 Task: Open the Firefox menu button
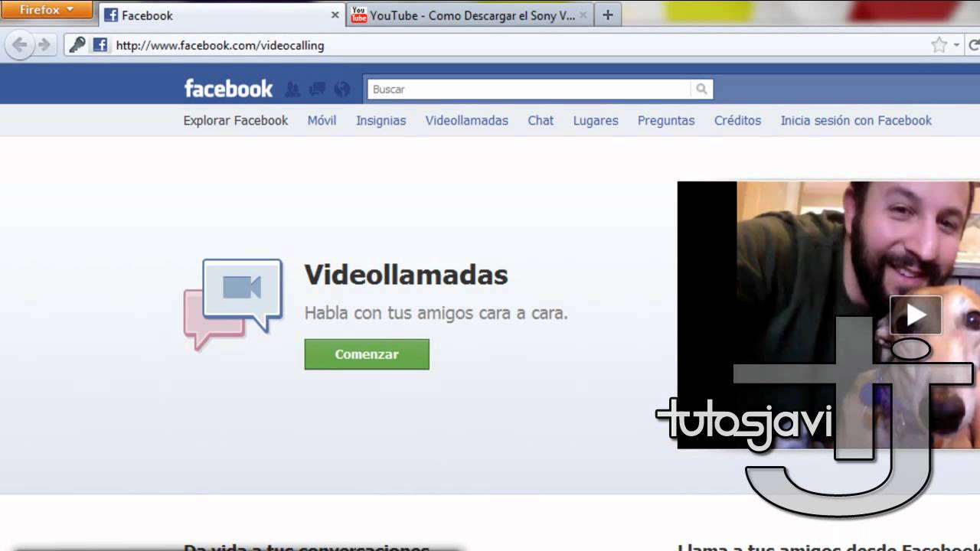(46, 10)
